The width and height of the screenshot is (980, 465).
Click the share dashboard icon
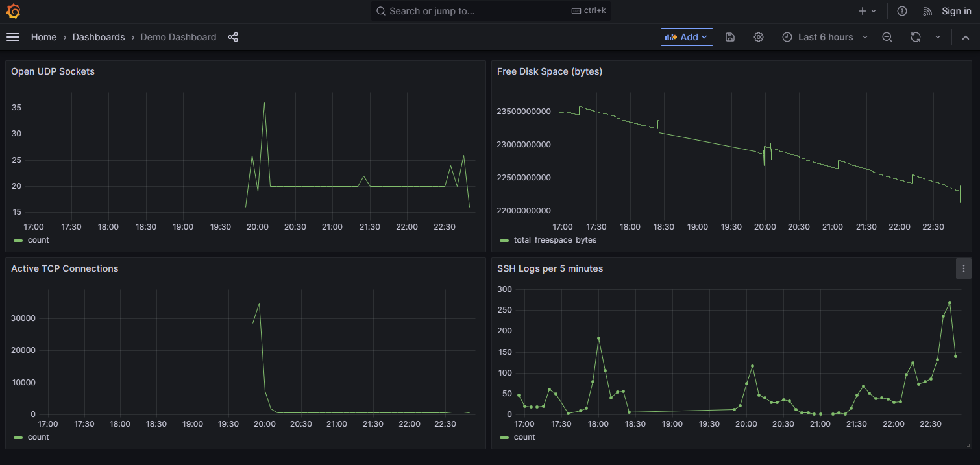(x=233, y=37)
